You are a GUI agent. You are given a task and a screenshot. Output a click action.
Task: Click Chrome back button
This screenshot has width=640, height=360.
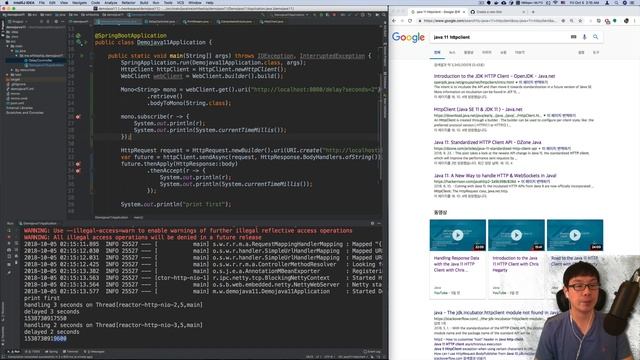tap(394, 20)
